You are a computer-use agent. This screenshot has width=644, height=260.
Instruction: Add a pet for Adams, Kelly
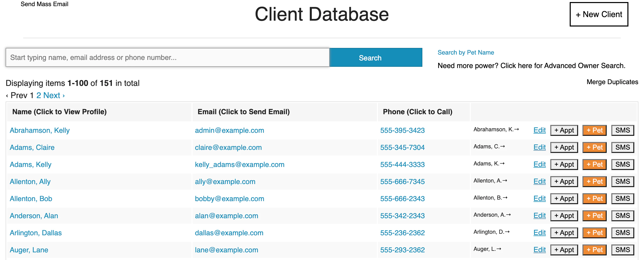coord(594,164)
